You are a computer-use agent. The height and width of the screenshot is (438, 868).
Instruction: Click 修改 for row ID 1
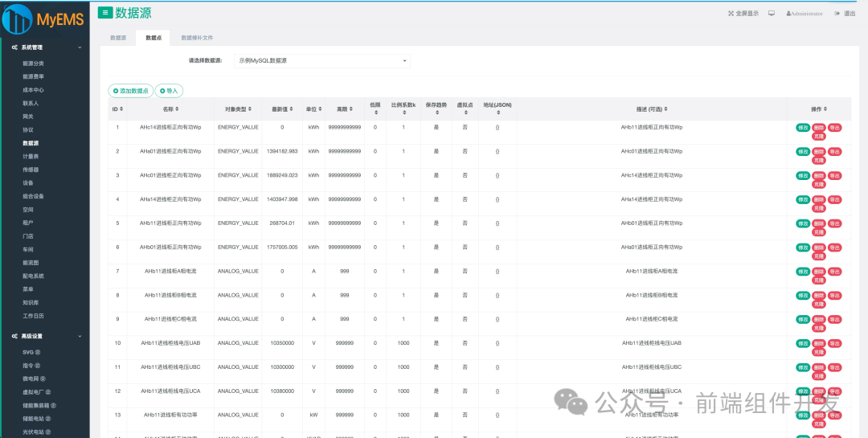click(803, 127)
